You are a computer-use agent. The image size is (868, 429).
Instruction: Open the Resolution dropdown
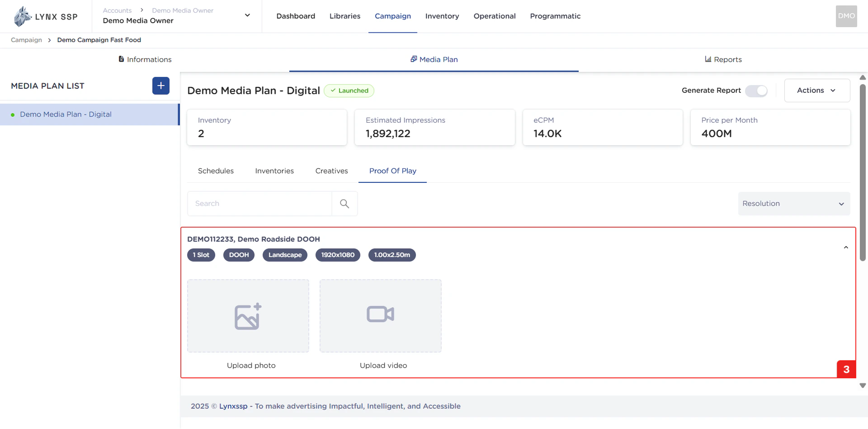(x=794, y=204)
